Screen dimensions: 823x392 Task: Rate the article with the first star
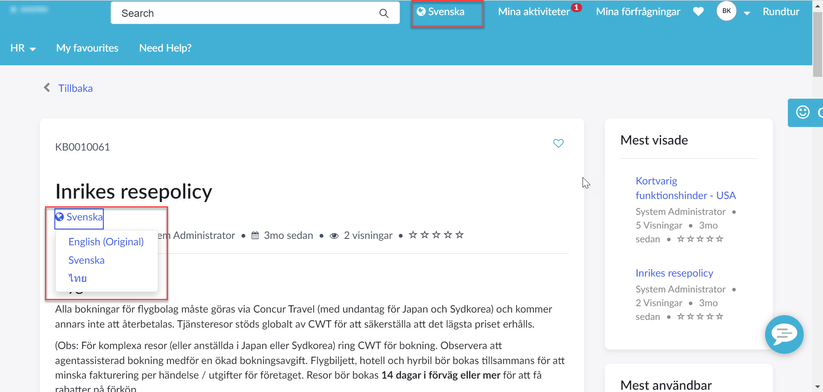coord(413,235)
